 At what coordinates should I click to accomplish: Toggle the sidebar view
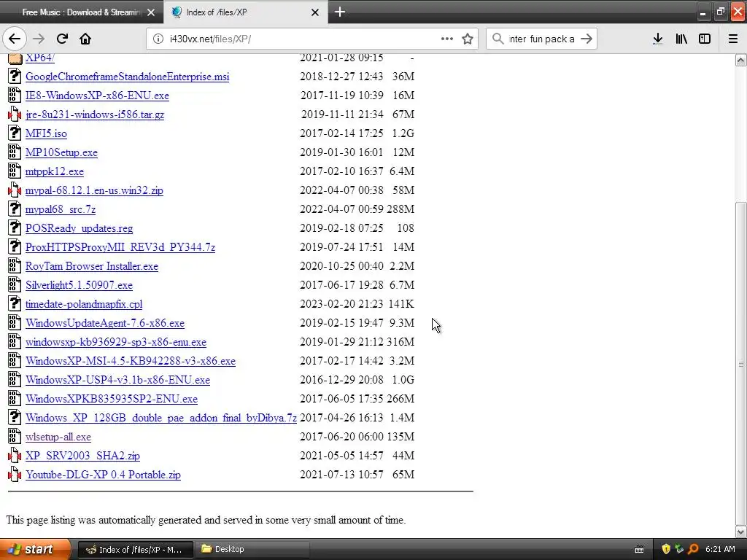point(705,39)
